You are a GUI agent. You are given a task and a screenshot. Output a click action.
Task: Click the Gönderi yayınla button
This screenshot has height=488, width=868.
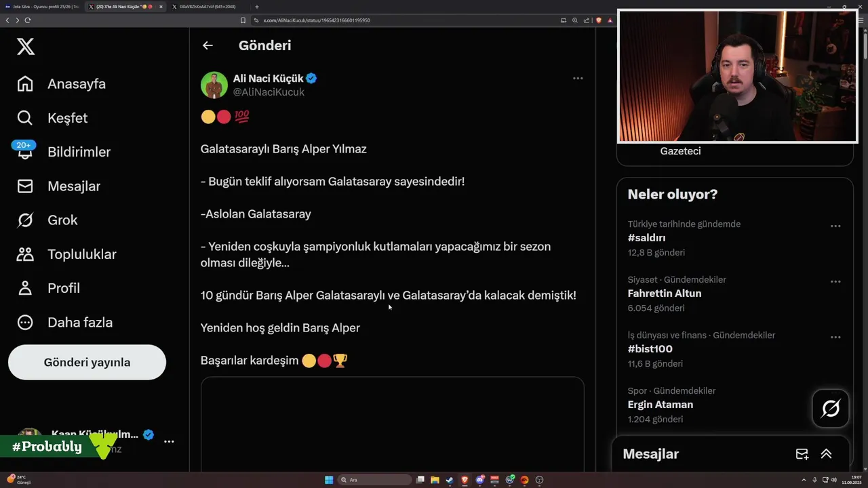[87, 362]
